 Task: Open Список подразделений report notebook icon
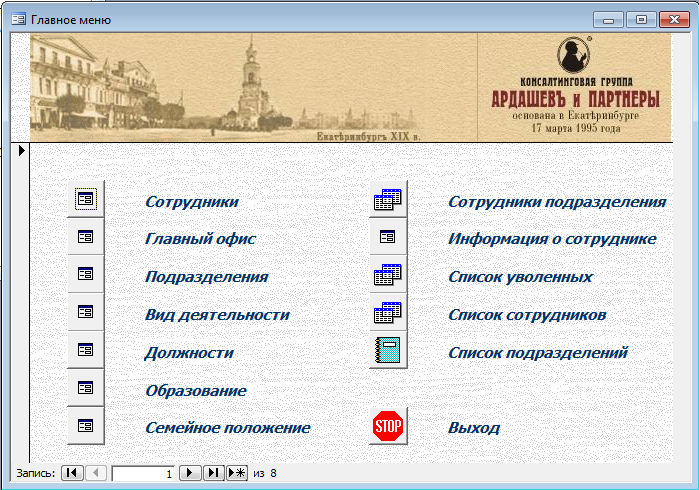pyautogui.click(x=388, y=350)
